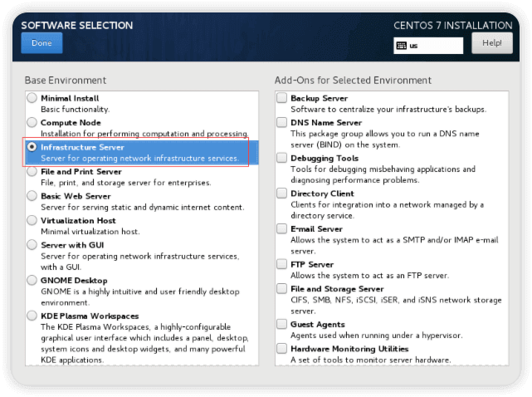This screenshot has width=532, height=397.
Task: Select Minimal Install radio button
Action: 32,98
